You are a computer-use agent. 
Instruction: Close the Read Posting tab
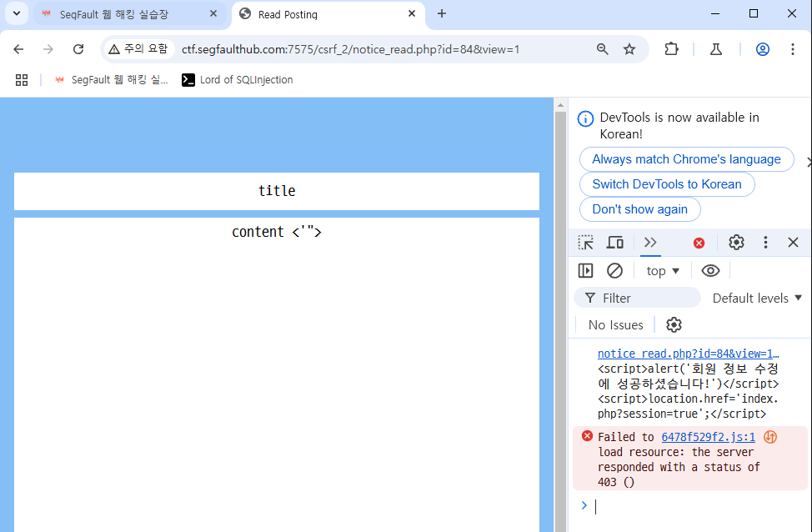tap(412, 14)
